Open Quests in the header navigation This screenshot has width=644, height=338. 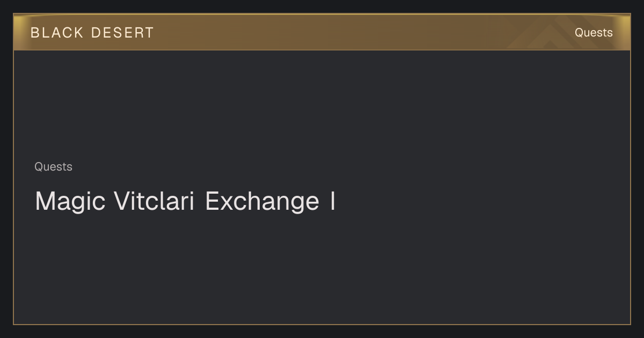(594, 33)
